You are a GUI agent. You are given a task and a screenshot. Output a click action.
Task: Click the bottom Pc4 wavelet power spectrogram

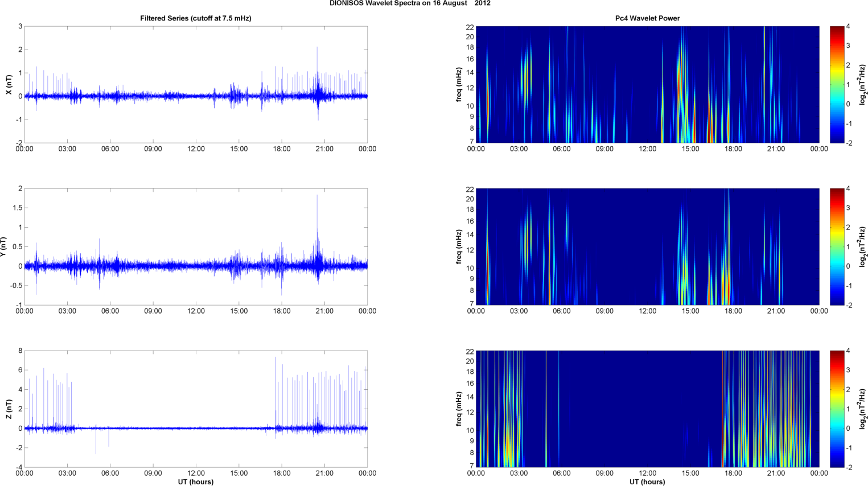647,409
